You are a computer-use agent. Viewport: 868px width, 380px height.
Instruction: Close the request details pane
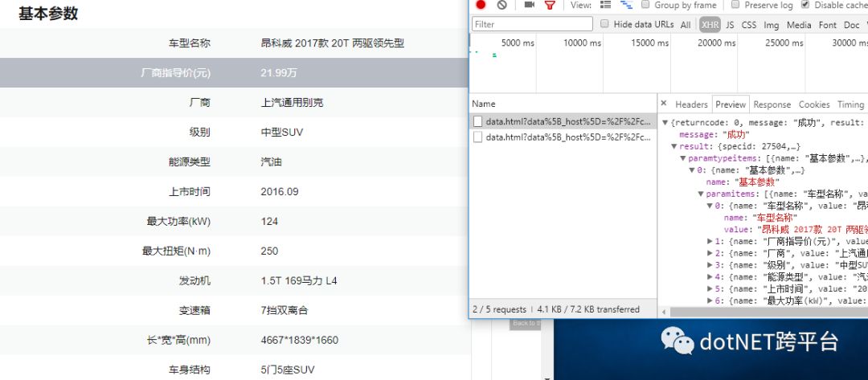pos(664,104)
